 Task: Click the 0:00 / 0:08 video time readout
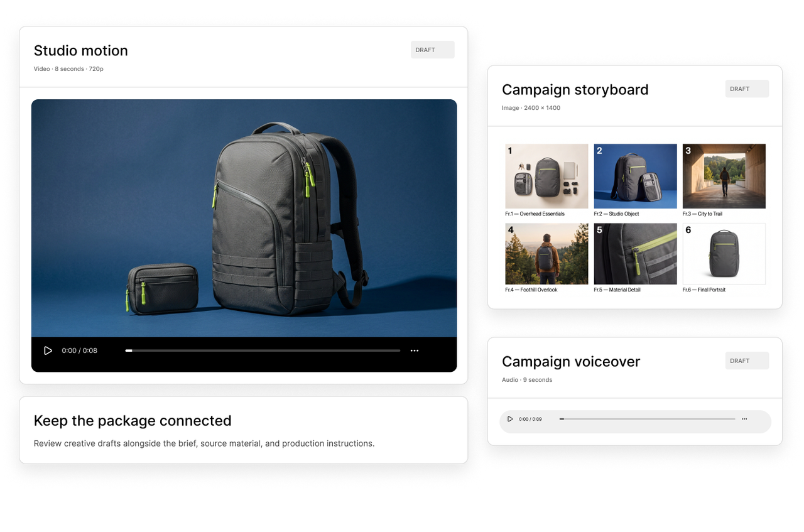pos(79,350)
